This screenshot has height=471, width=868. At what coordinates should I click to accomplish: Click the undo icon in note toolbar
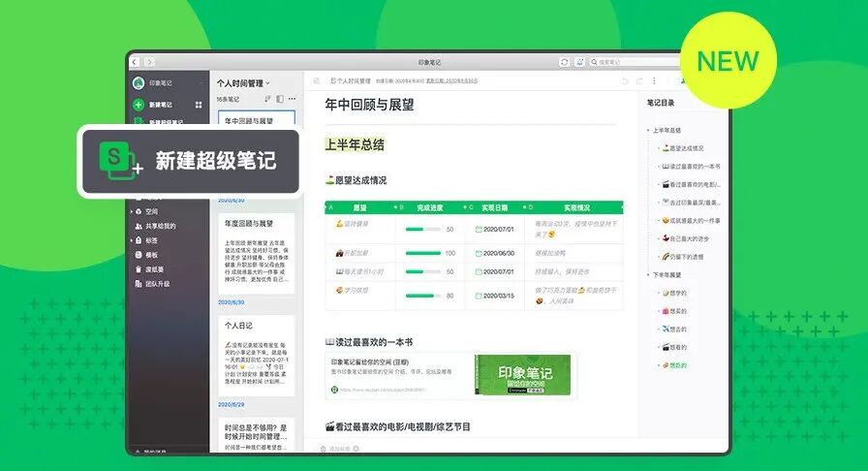tap(625, 80)
